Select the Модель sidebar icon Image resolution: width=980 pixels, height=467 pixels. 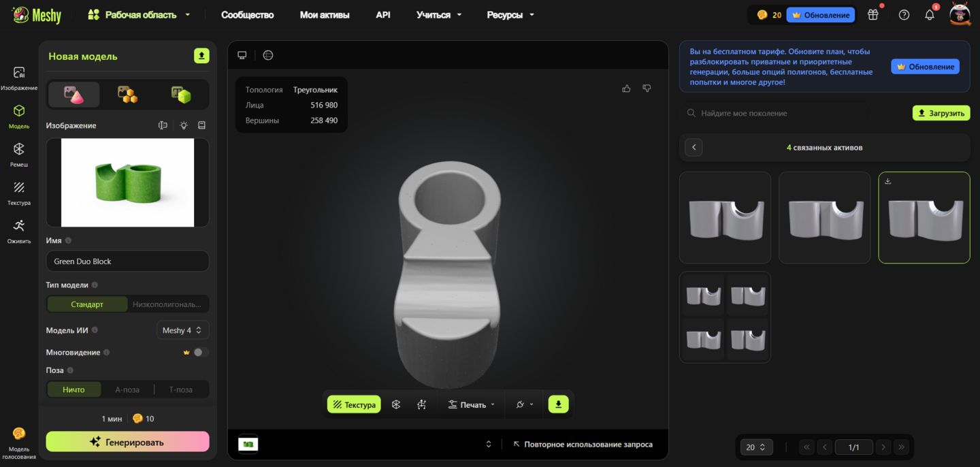[x=19, y=116]
